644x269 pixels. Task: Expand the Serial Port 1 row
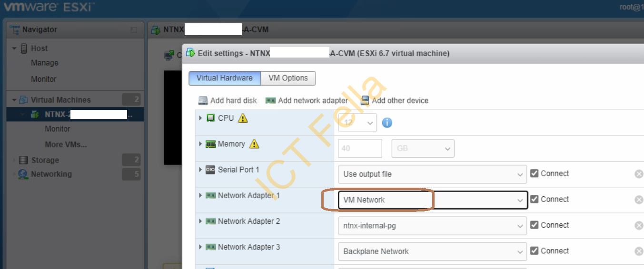(200, 169)
